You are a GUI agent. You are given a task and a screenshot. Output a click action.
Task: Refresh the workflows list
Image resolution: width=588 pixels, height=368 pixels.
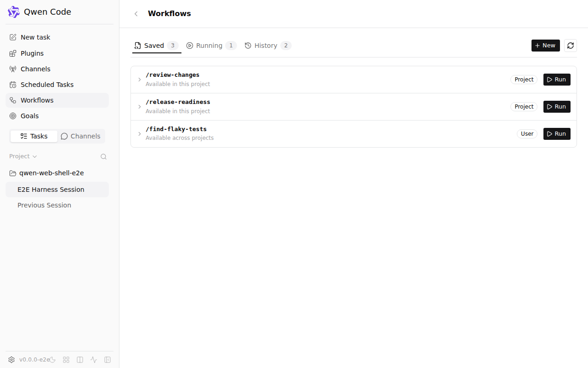(x=571, y=46)
